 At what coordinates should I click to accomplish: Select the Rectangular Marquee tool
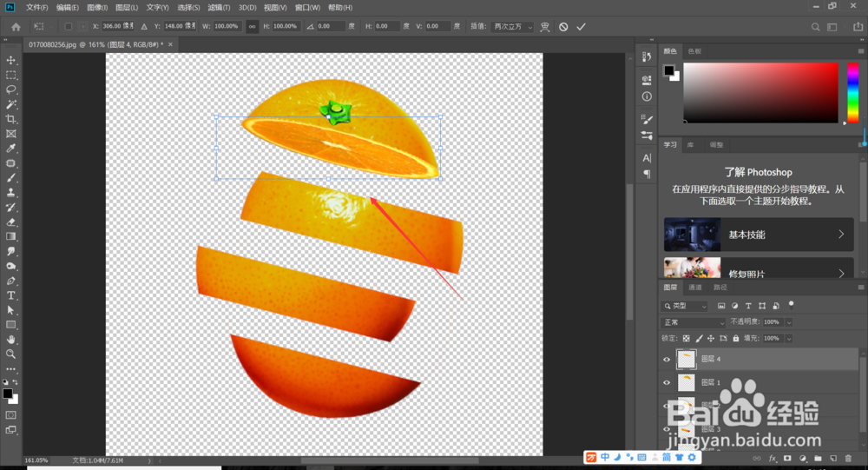[x=11, y=75]
